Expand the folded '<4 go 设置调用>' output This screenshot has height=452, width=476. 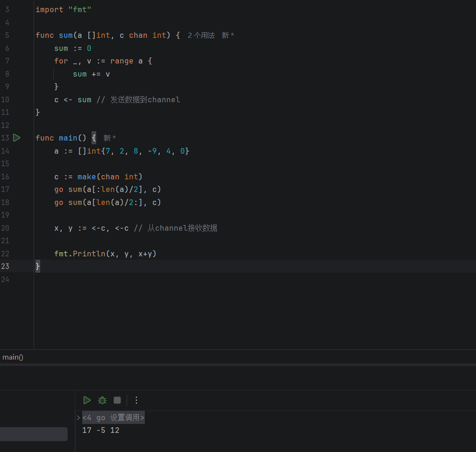point(78,418)
